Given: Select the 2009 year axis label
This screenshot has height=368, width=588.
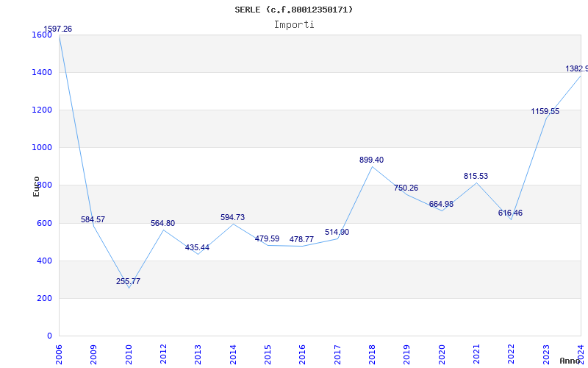Looking at the screenshot, I should point(93,355).
